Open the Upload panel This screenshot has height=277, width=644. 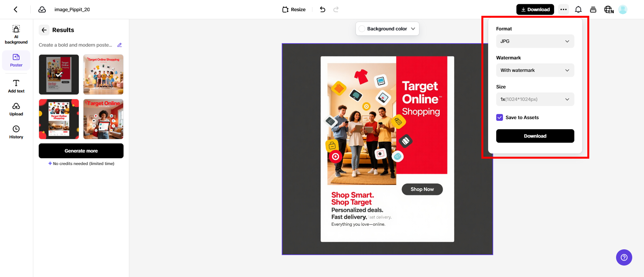pyautogui.click(x=16, y=109)
